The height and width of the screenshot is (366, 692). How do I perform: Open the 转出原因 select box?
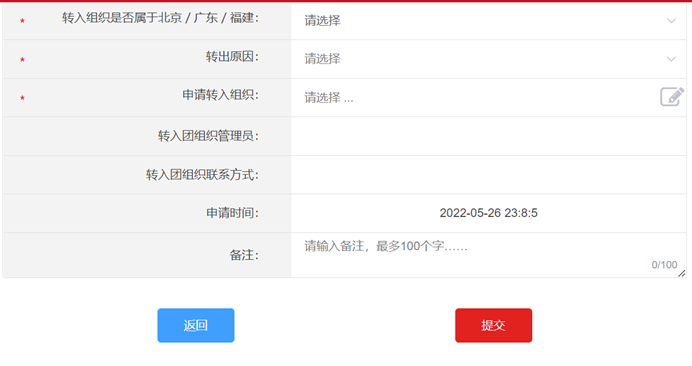coord(489,59)
